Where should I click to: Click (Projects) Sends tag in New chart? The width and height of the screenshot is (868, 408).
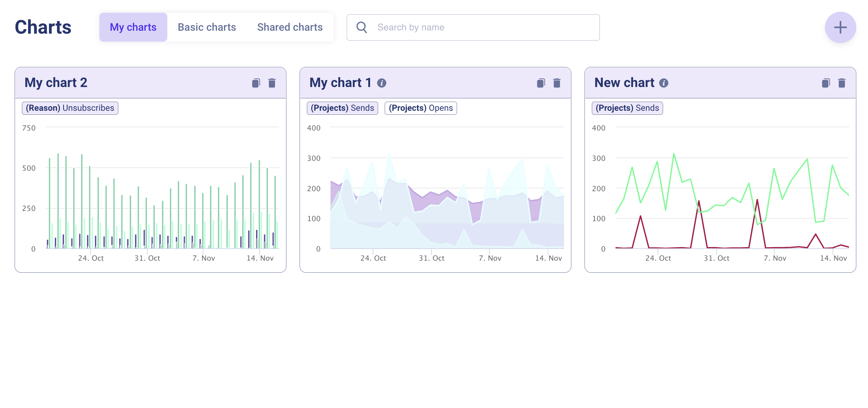coord(627,108)
